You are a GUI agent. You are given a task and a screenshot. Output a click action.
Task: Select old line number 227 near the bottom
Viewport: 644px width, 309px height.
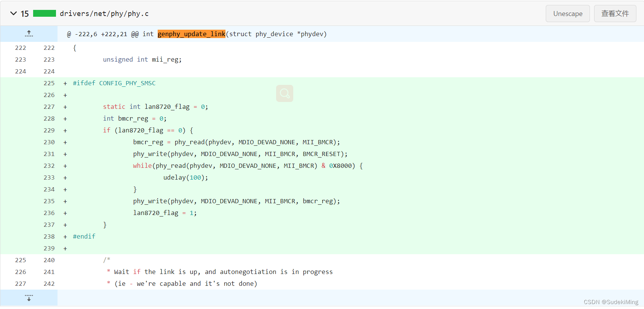click(x=21, y=284)
